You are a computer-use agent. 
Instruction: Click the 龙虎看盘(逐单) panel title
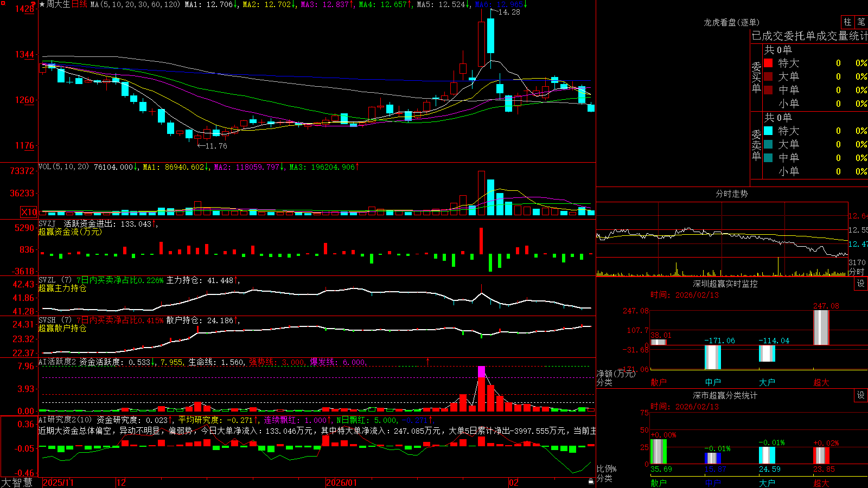coord(731,22)
